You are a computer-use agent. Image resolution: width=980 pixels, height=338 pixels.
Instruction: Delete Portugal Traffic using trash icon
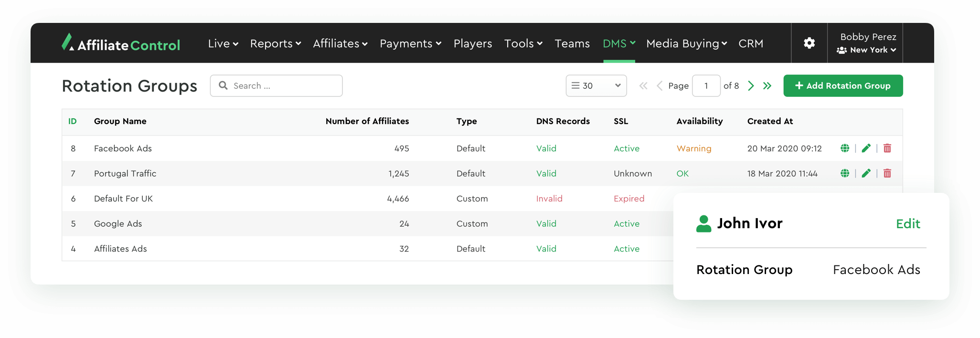coord(887,173)
